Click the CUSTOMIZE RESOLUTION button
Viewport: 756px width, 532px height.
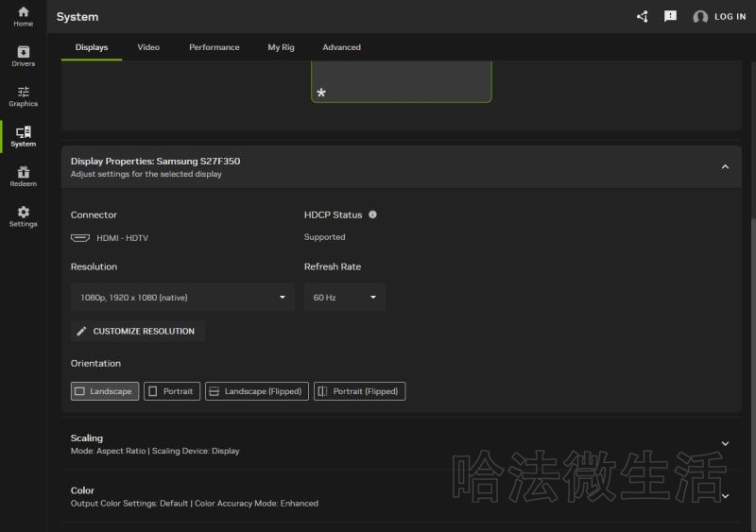coord(138,332)
